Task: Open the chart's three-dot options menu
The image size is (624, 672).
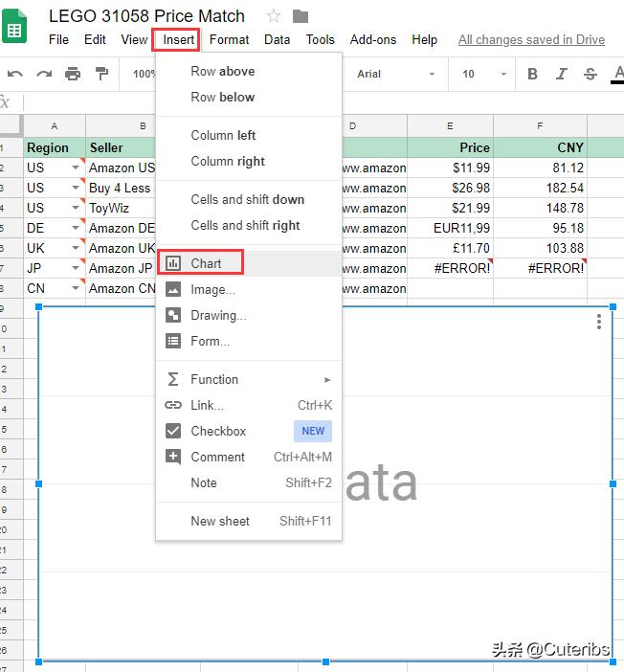Action: [599, 322]
